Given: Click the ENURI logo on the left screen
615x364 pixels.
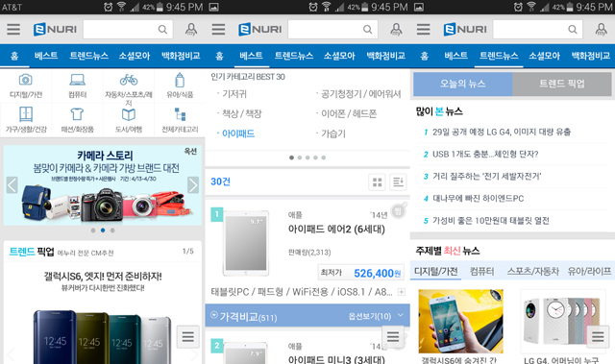Looking at the screenshot, I should coord(55,30).
